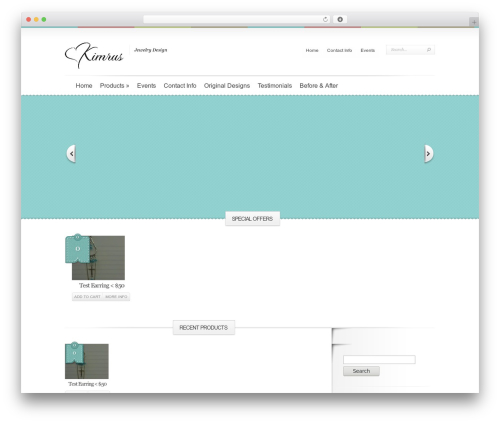
Task: Click the green maximize window dot
Action: coord(44,19)
